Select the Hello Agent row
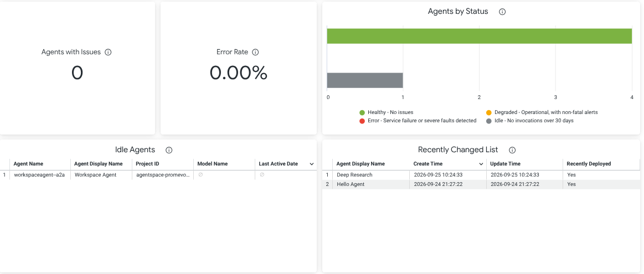The height and width of the screenshot is (274, 644). click(x=481, y=184)
